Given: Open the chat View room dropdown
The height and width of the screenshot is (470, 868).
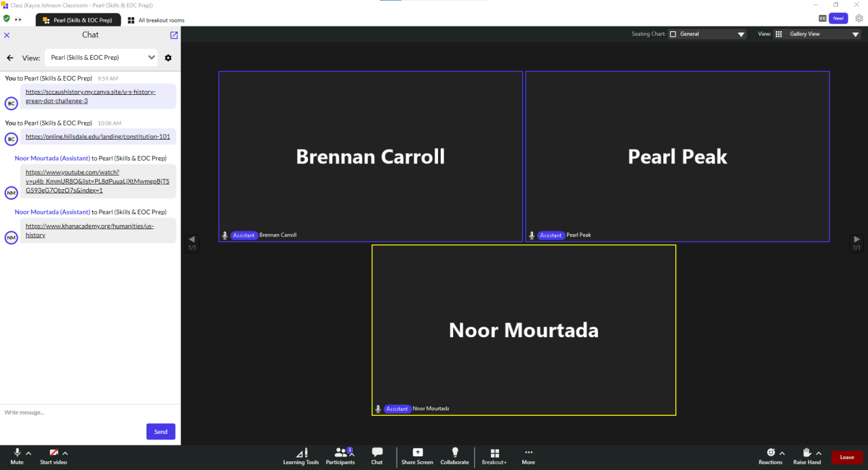Looking at the screenshot, I should 101,58.
